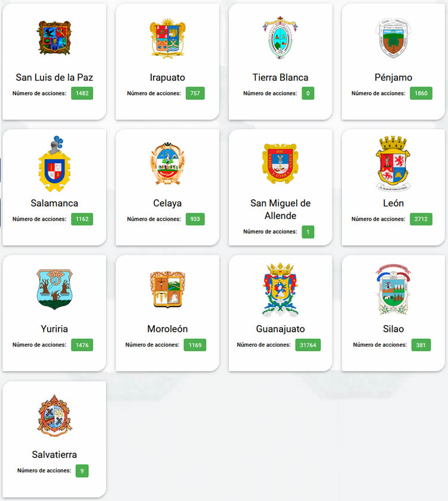The width and height of the screenshot is (448, 501).
Task: Click the Irapuato coat of arms
Action: click(x=167, y=38)
